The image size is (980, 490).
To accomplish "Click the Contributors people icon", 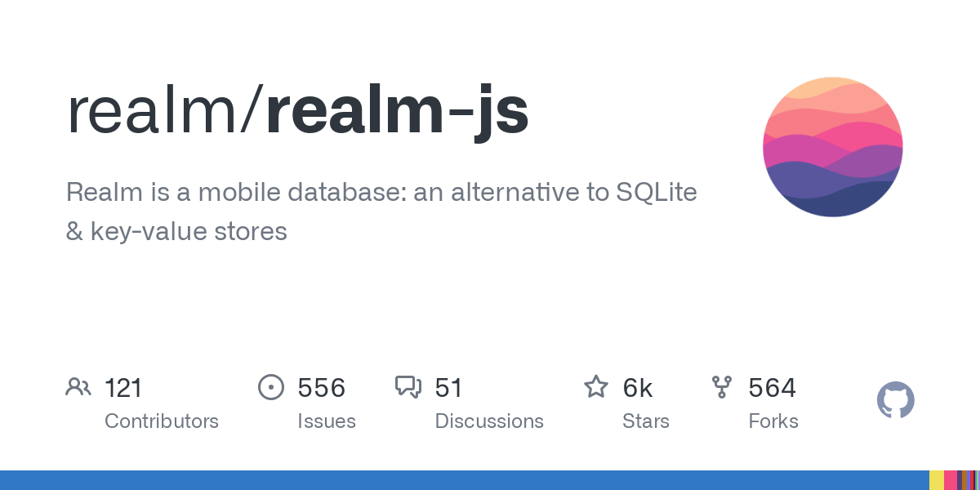I will point(78,387).
